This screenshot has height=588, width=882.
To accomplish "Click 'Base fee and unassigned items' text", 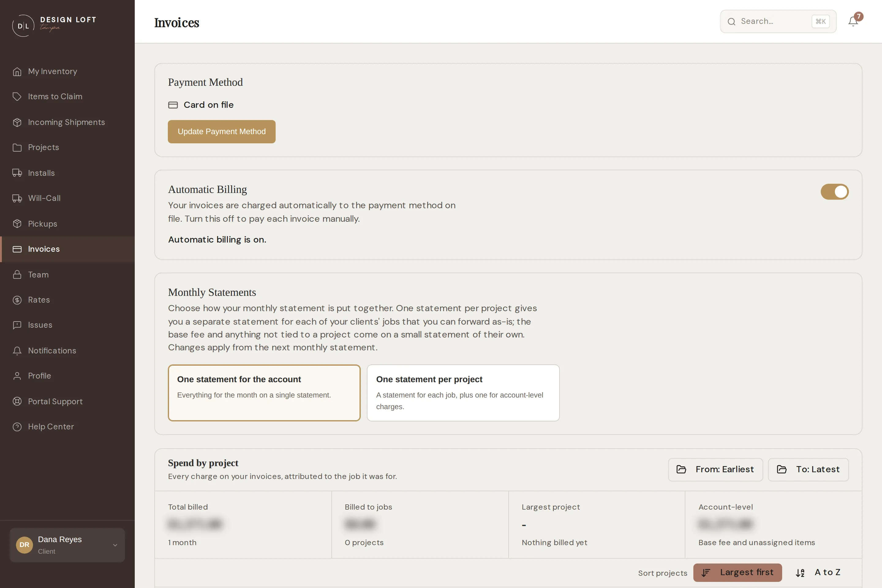I will point(757,543).
